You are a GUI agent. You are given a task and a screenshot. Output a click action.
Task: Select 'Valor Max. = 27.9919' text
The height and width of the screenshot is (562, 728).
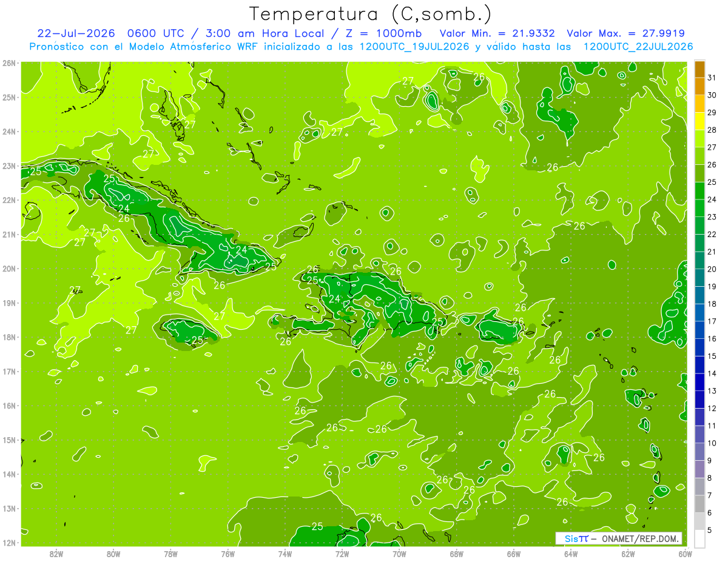pyautogui.click(x=626, y=33)
